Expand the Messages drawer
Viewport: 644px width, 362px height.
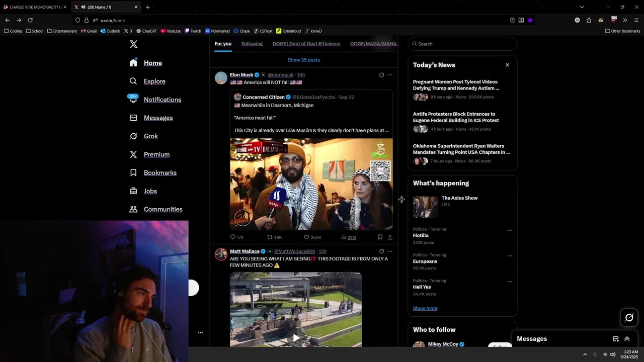627,339
